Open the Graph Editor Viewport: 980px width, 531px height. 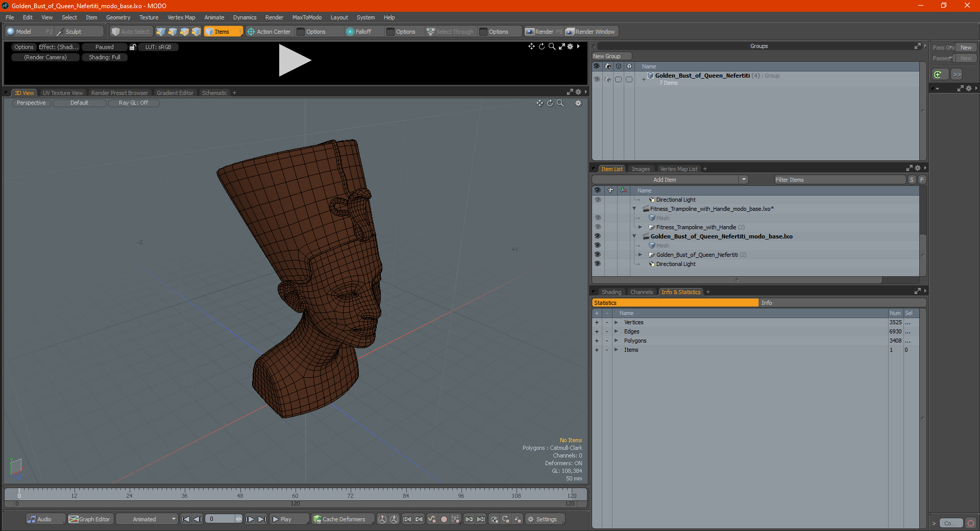click(90, 519)
